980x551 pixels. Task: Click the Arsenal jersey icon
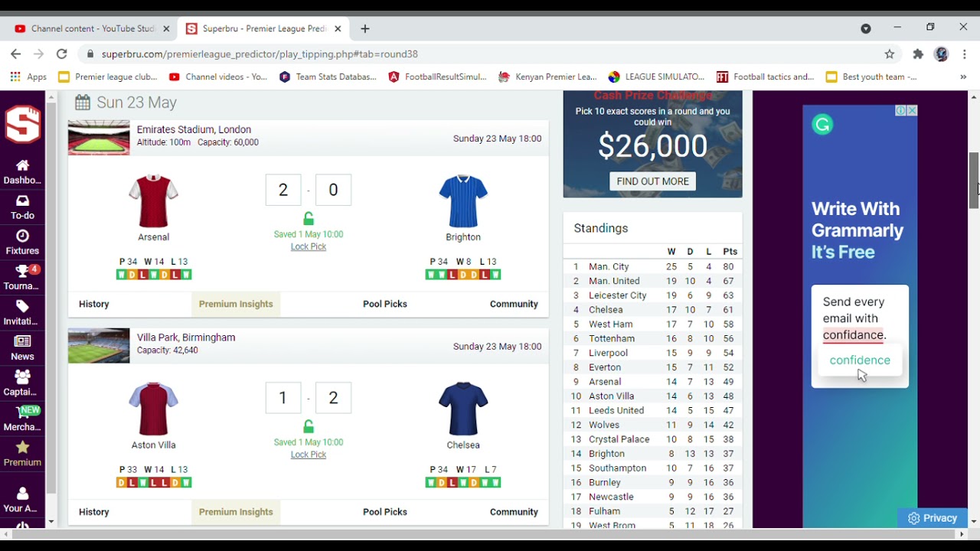(x=153, y=201)
